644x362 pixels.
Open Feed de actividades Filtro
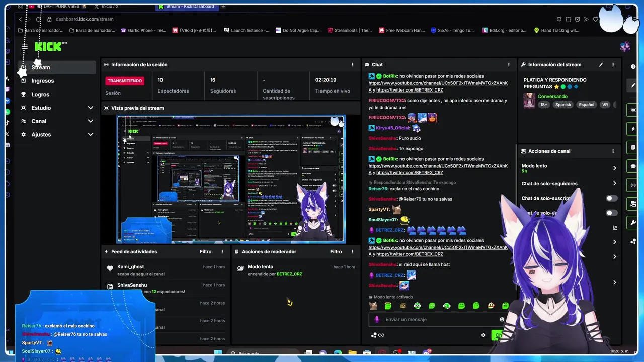[x=206, y=252]
